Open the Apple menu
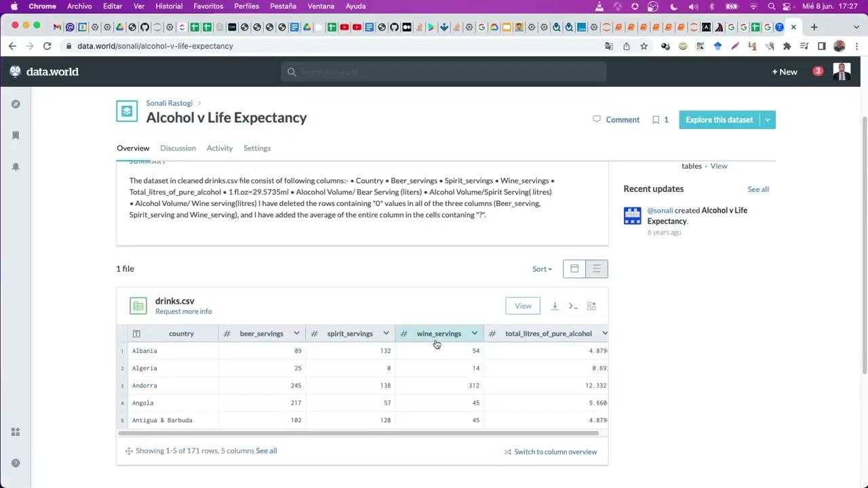 click(x=14, y=6)
